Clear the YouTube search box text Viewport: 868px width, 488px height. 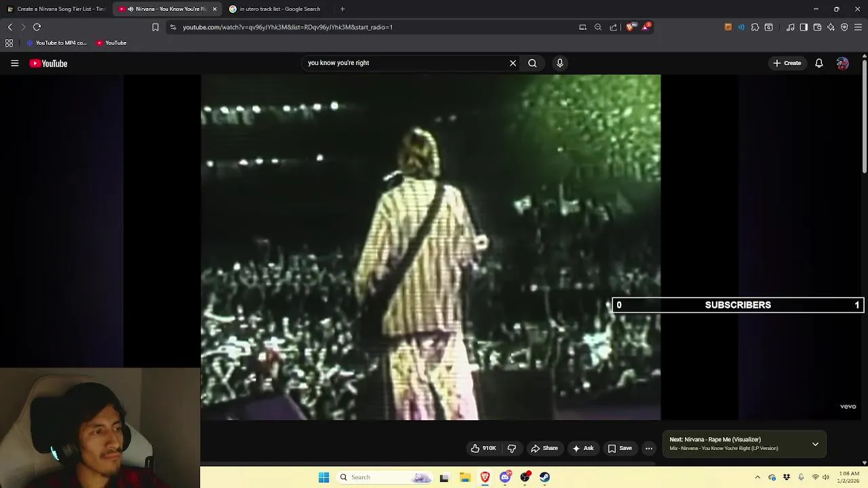[x=513, y=63]
